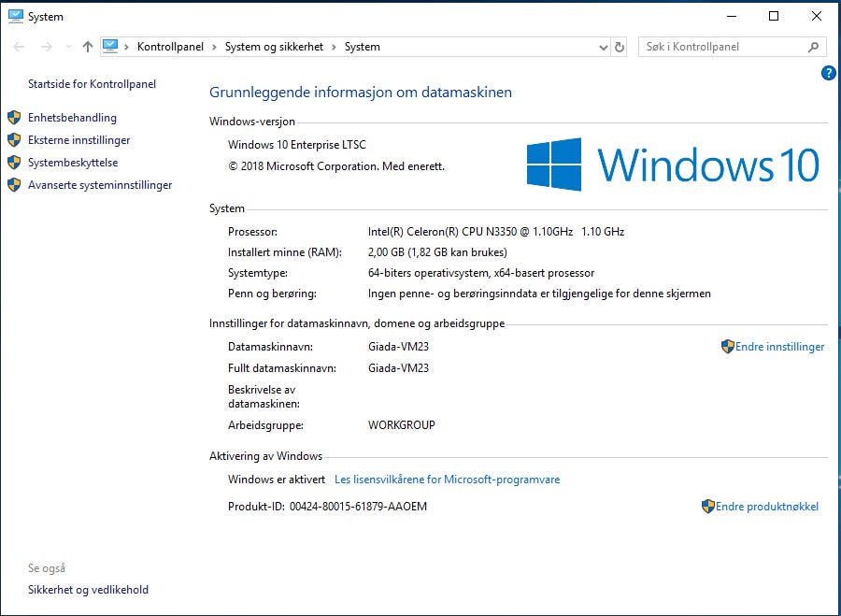Click the Windows er aktivert text
Screen dimensions: 841x616
277,480
